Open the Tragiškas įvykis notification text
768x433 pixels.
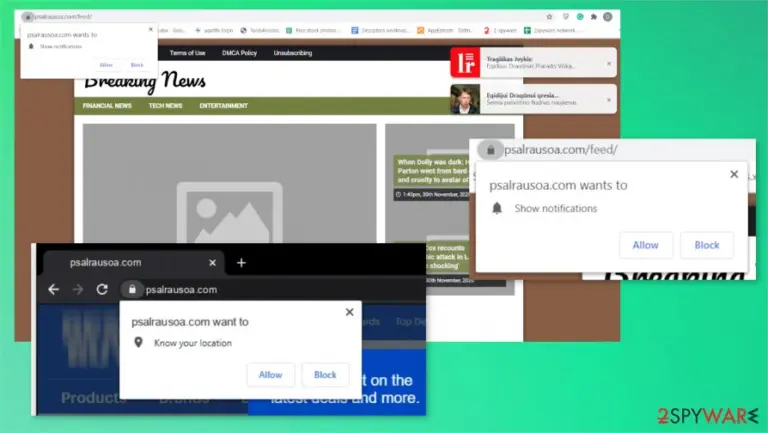coord(531,62)
